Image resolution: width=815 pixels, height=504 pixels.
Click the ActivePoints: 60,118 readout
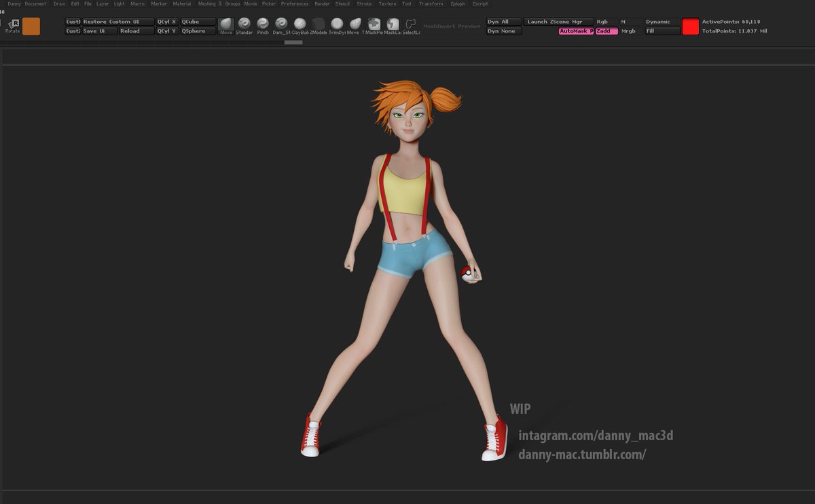click(731, 22)
